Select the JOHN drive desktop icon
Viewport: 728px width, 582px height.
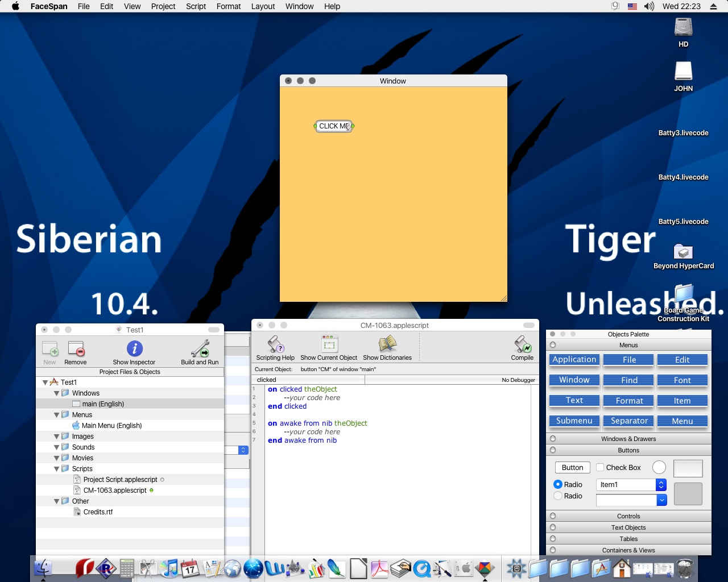pyautogui.click(x=683, y=72)
